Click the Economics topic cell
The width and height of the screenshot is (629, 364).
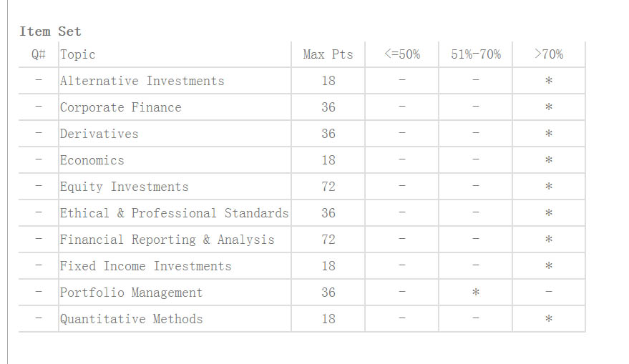(92, 160)
